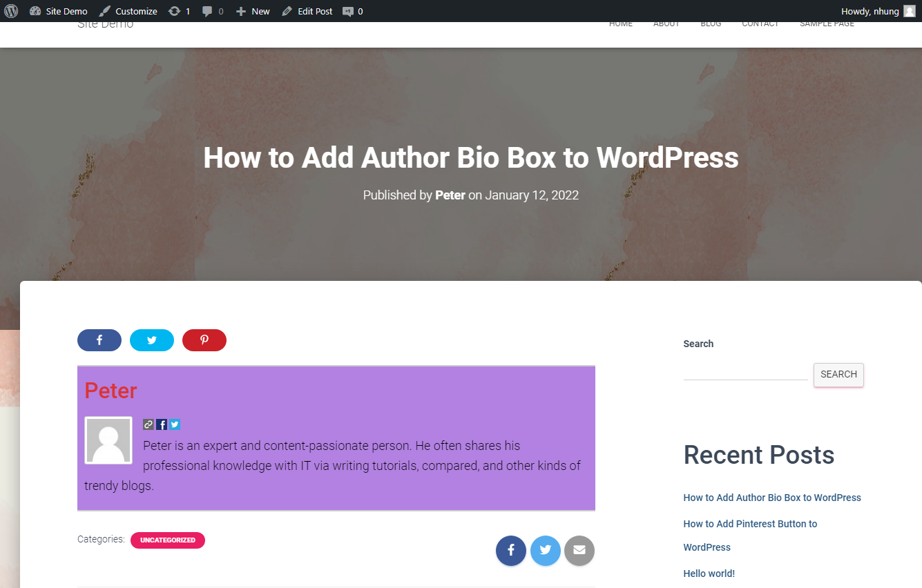Click author name Peter in post header

click(450, 195)
